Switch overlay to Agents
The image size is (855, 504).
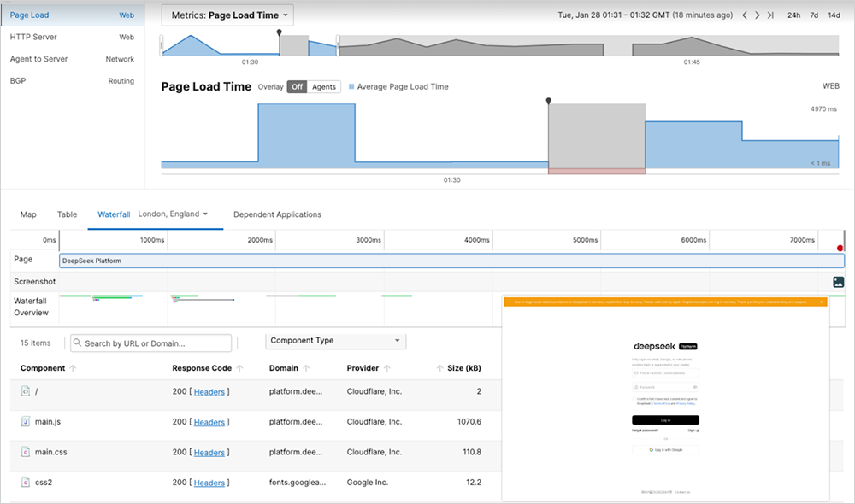point(324,86)
